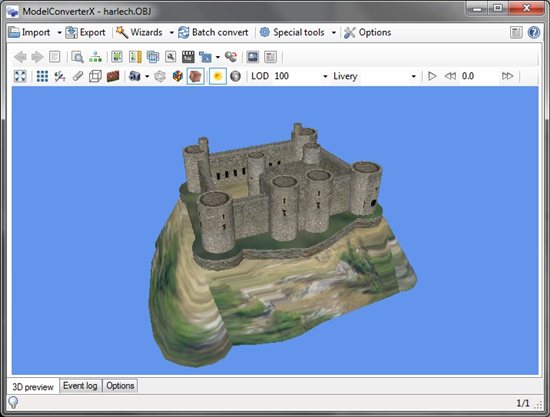550x417 pixels.
Task: Click the zoom-to-fit arrows icon
Action: 20,76
